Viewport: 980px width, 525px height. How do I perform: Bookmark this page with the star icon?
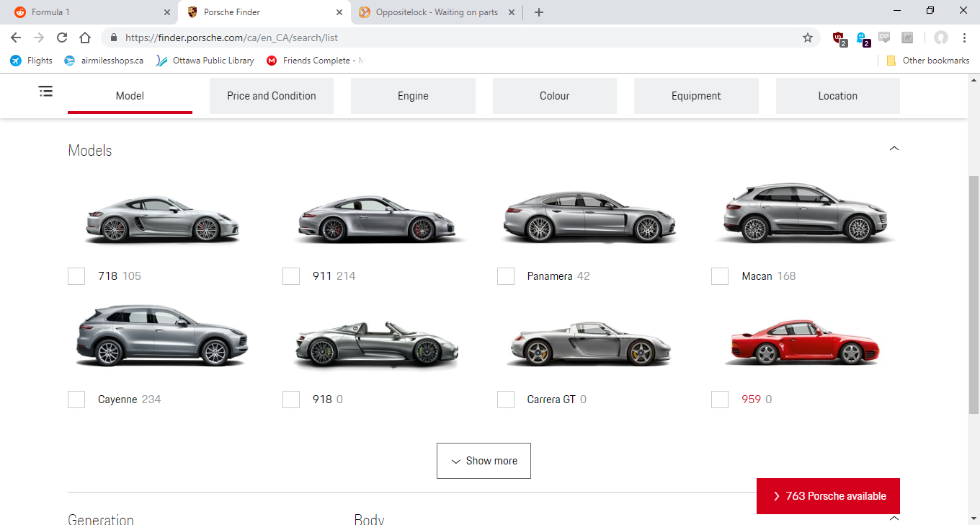coord(808,37)
